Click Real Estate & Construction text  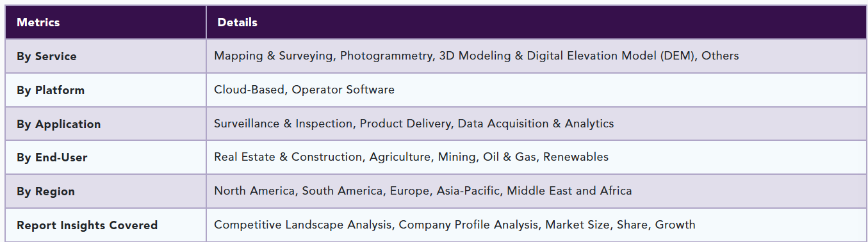[x=288, y=157]
